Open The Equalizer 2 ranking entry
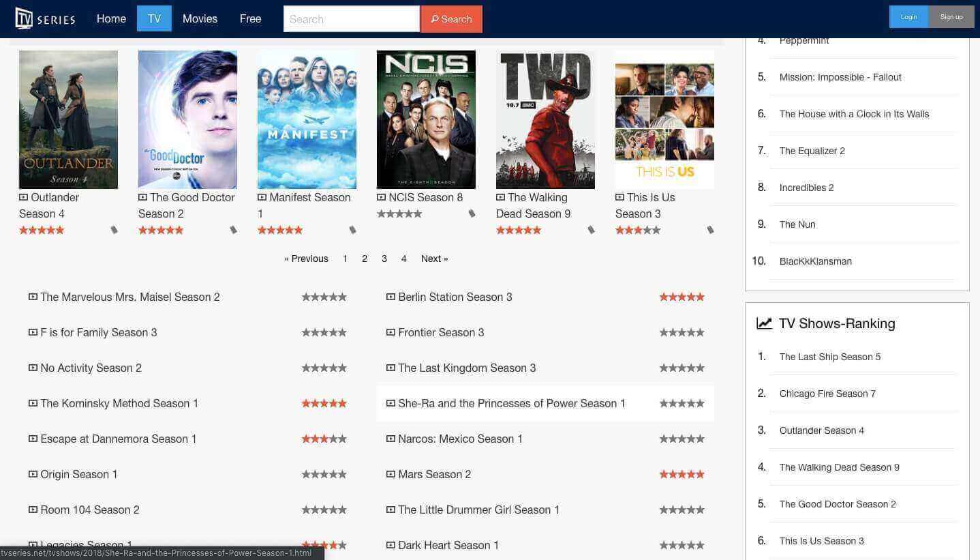980x560 pixels. tap(812, 151)
